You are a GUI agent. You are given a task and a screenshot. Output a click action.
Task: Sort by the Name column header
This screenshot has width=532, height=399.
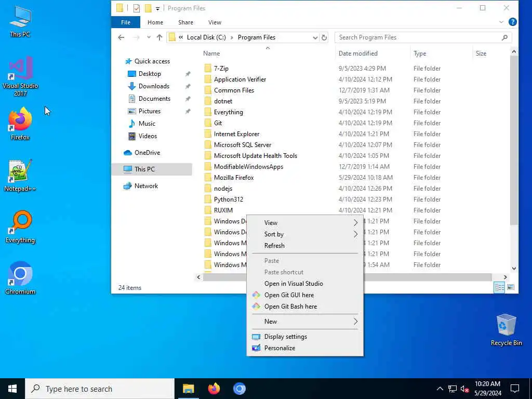click(211, 54)
